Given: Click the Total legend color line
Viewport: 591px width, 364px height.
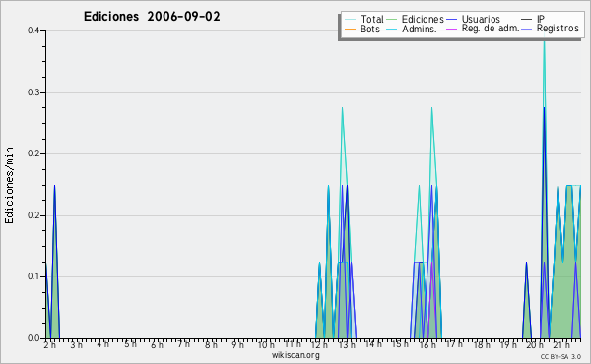Looking at the screenshot, I should pos(350,20).
